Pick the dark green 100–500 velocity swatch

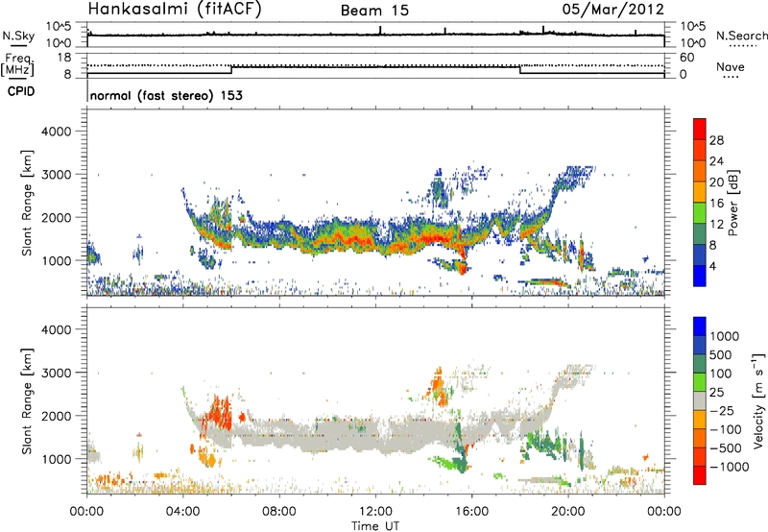[x=700, y=364]
